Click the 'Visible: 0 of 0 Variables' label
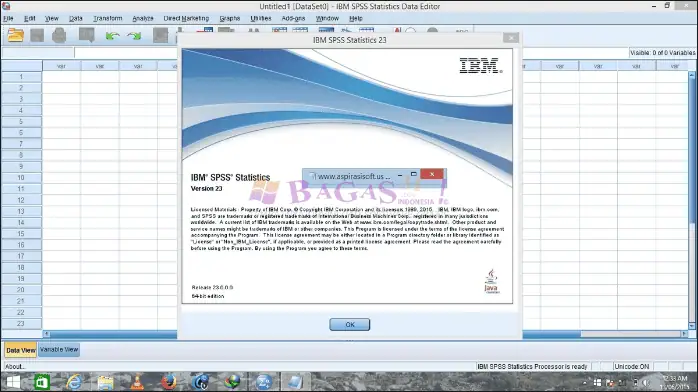Viewport: 698px width, 392px height. (x=662, y=53)
